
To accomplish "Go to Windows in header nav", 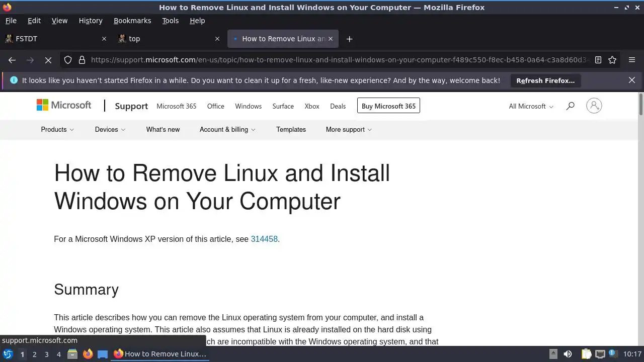I will coord(249,106).
